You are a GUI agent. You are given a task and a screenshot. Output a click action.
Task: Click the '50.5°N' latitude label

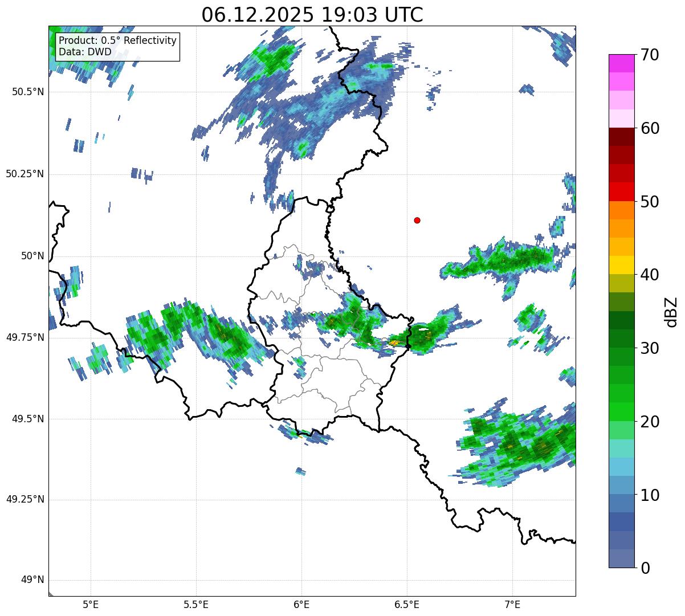click(27, 92)
